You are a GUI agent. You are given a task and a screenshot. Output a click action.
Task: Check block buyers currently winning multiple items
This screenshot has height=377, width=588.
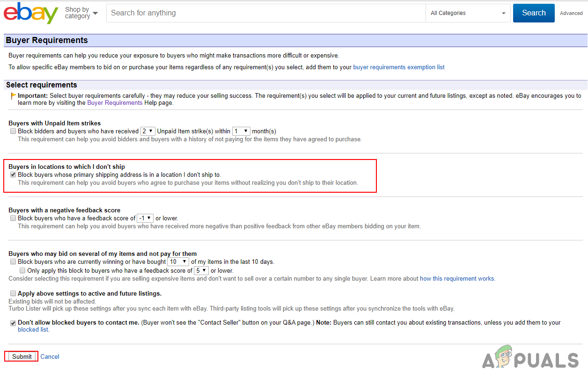click(x=13, y=262)
